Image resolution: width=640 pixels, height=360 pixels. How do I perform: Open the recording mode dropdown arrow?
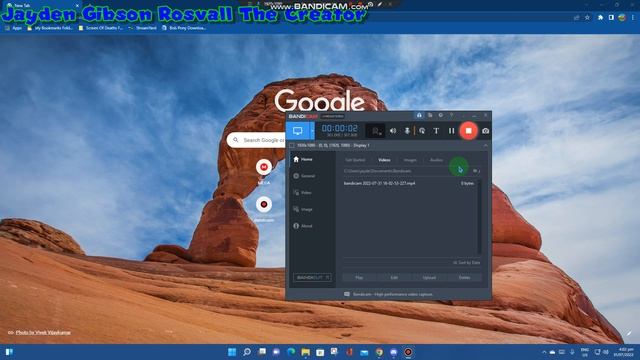[x=312, y=131]
